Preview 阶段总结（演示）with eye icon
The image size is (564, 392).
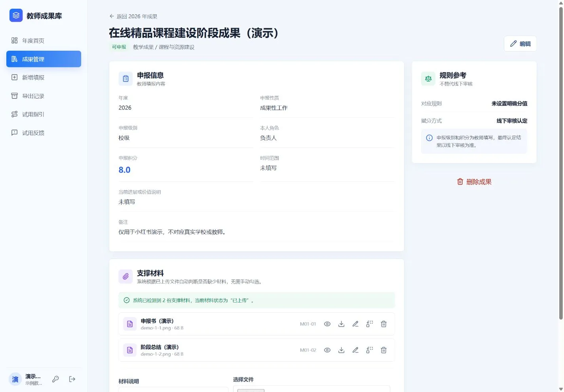coord(327,350)
